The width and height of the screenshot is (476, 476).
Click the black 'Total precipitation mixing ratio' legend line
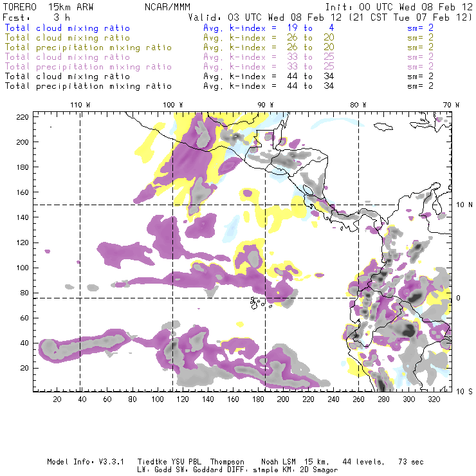coord(88,86)
